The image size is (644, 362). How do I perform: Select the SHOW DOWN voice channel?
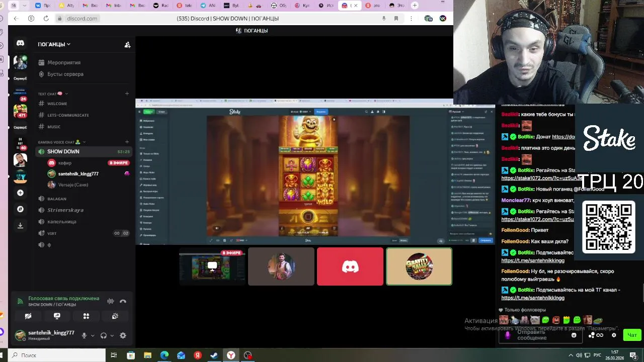[x=84, y=151]
